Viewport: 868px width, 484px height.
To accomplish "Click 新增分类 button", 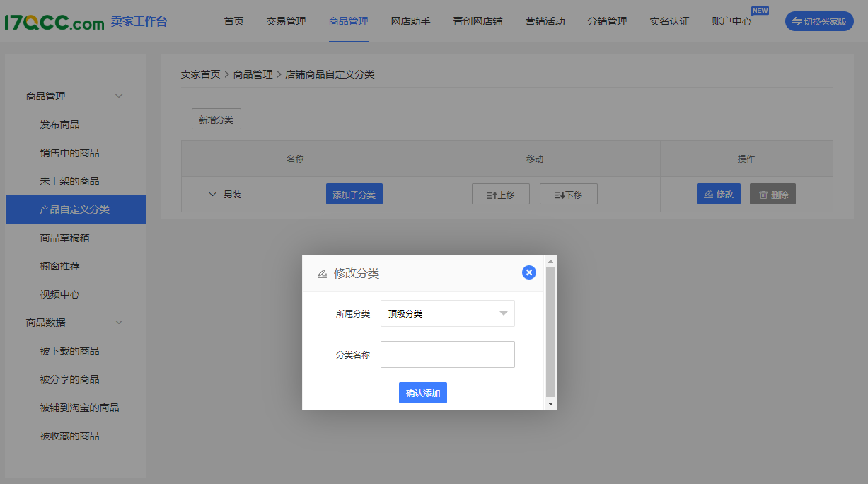I will click(x=216, y=120).
